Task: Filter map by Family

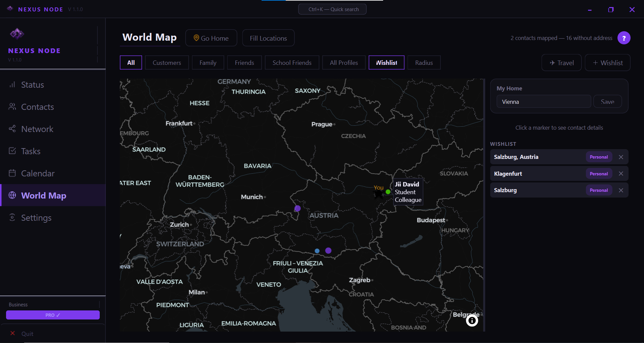Action: pos(208,62)
